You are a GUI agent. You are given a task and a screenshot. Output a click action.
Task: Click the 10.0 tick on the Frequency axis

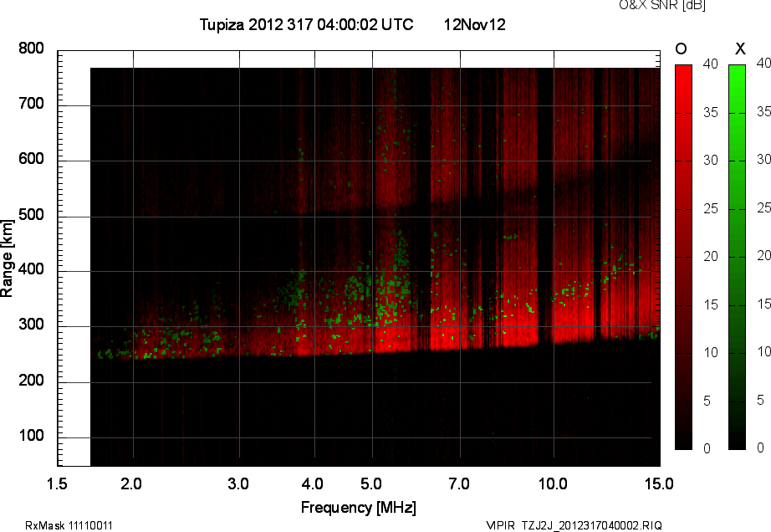click(553, 483)
